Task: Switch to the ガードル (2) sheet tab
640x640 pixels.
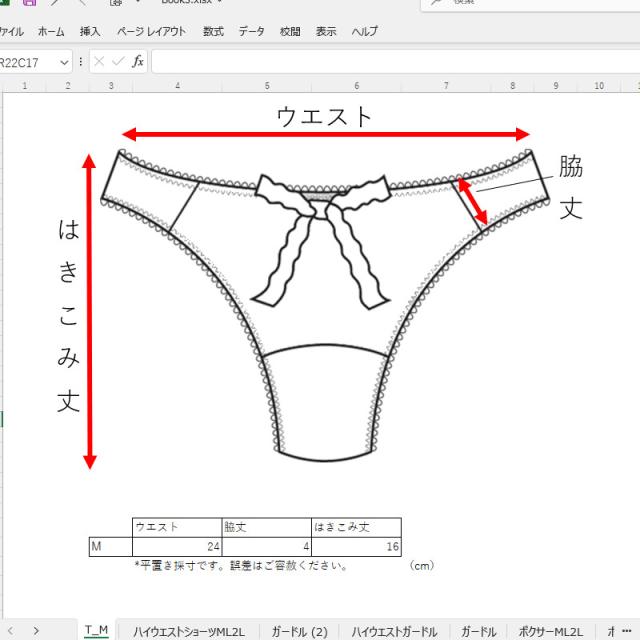Action: tap(299, 631)
